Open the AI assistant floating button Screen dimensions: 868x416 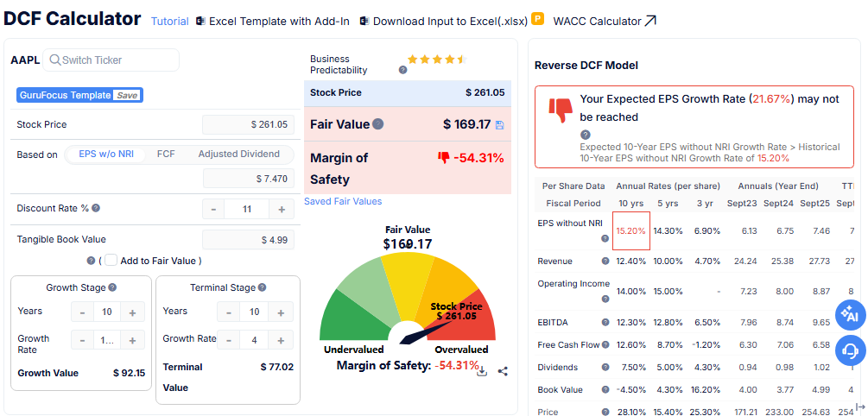click(x=850, y=315)
